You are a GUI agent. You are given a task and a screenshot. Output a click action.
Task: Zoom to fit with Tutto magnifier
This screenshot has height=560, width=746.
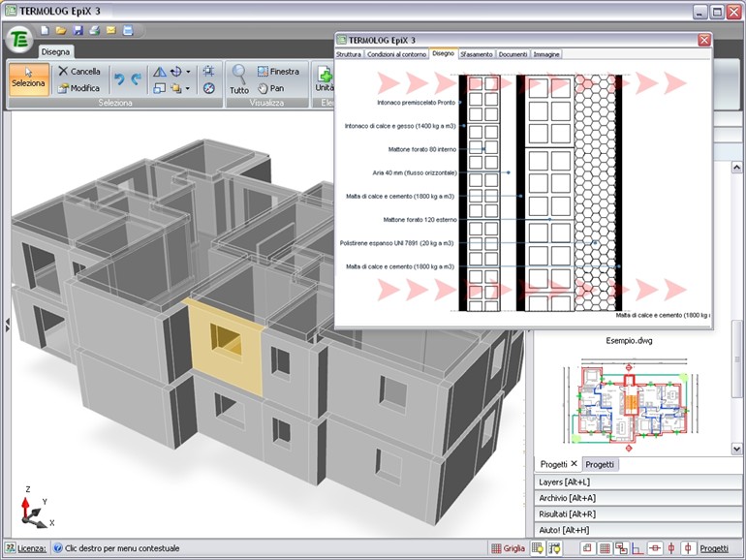tap(238, 78)
